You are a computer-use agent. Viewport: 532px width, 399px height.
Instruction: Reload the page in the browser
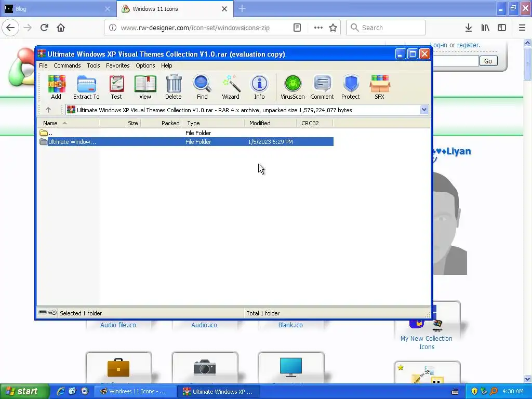(x=44, y=28)
